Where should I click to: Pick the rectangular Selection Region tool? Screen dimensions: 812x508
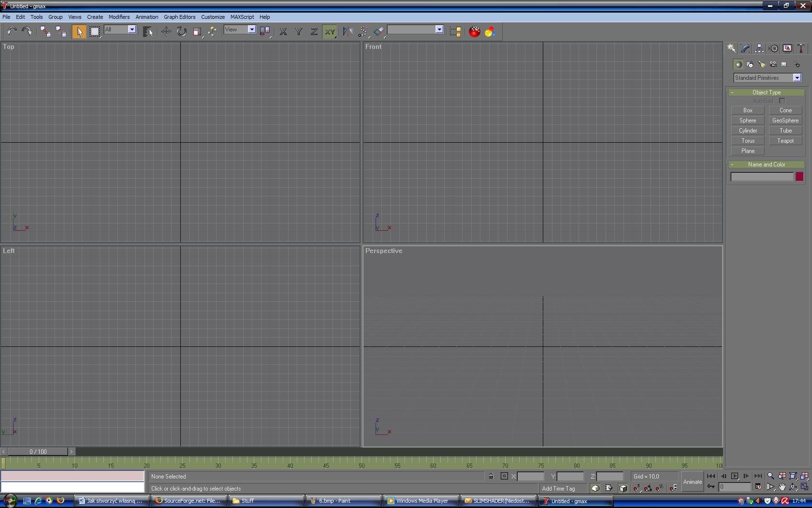pyautogui.click(x=95, y=31)
